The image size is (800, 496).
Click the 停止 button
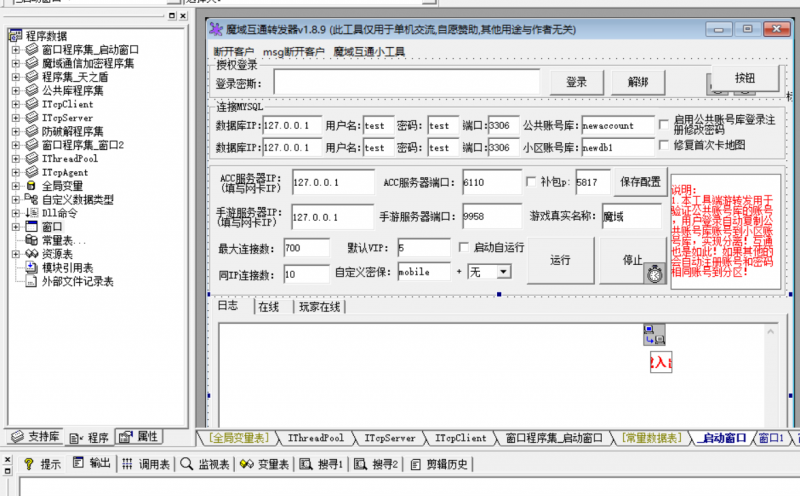[633, 260]
